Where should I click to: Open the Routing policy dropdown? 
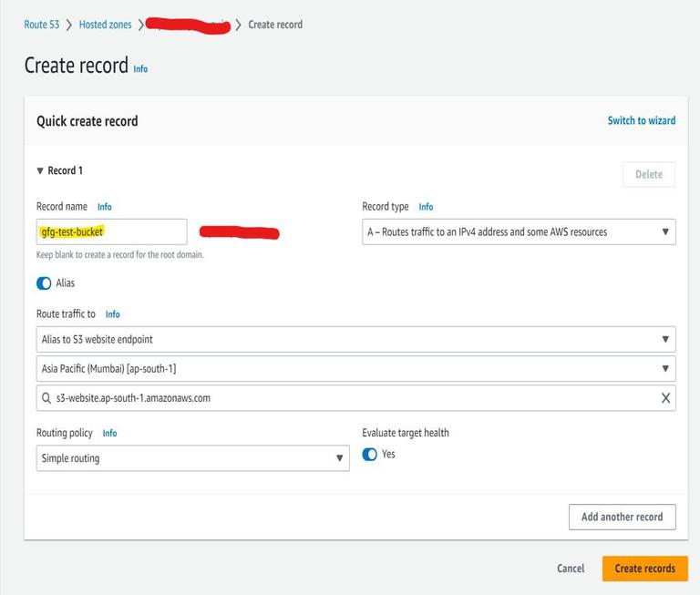point(192,458)
